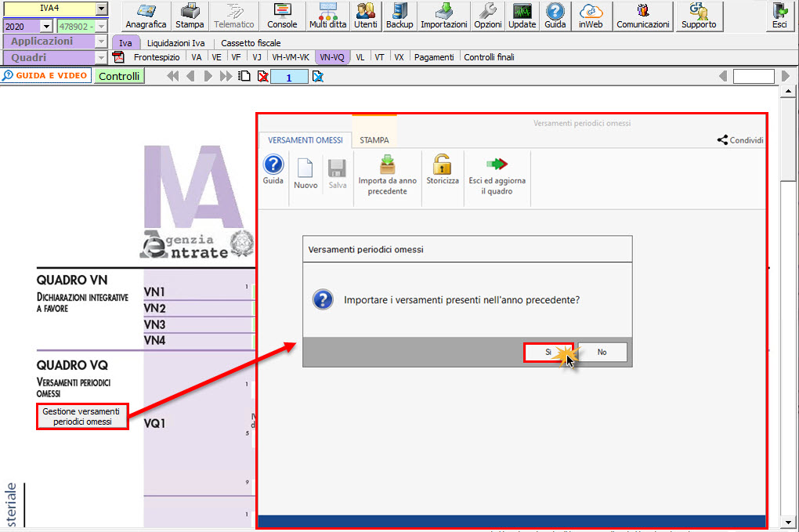
Task: Open the Guida help icon in dialog
Action: click(x=273, y=170)
